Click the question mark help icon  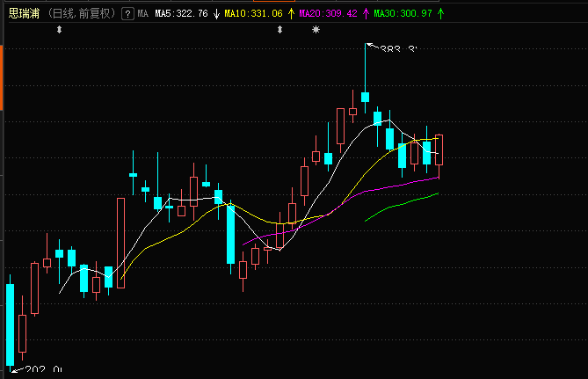click(127, 14)
